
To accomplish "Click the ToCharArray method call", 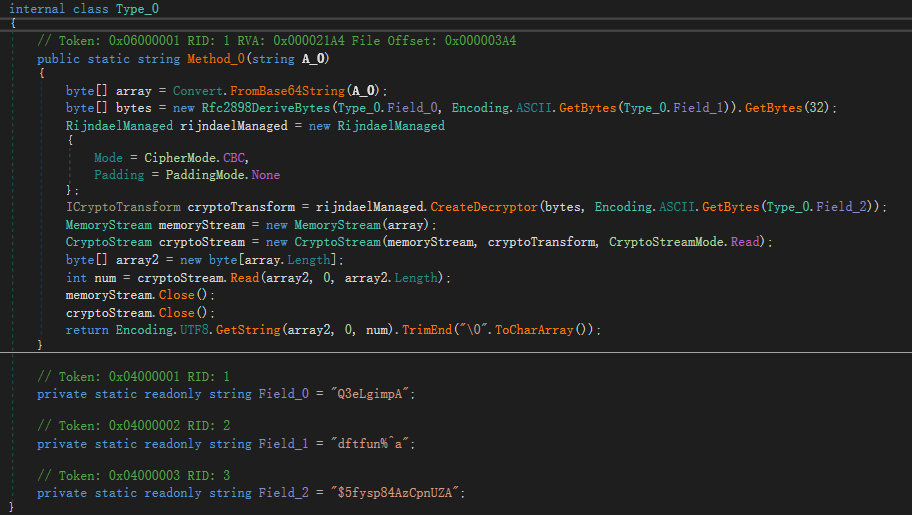I will pos(534,330).
